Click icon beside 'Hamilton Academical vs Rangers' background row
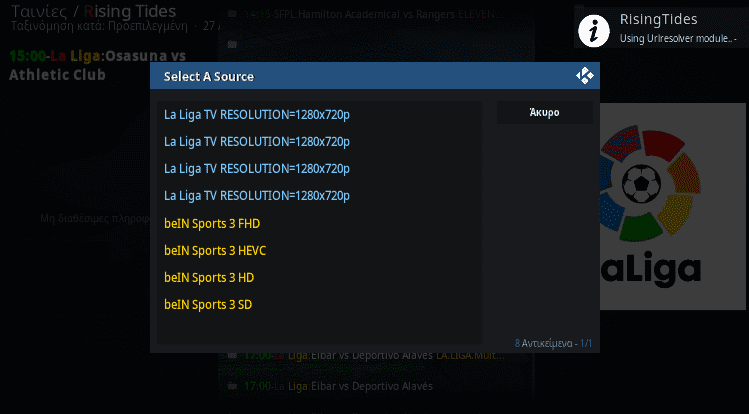The height and width of the screenshot is (414, 749). coord(232,14)
